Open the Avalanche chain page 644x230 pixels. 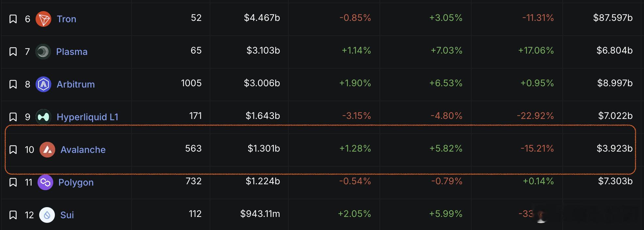(83, 150)
